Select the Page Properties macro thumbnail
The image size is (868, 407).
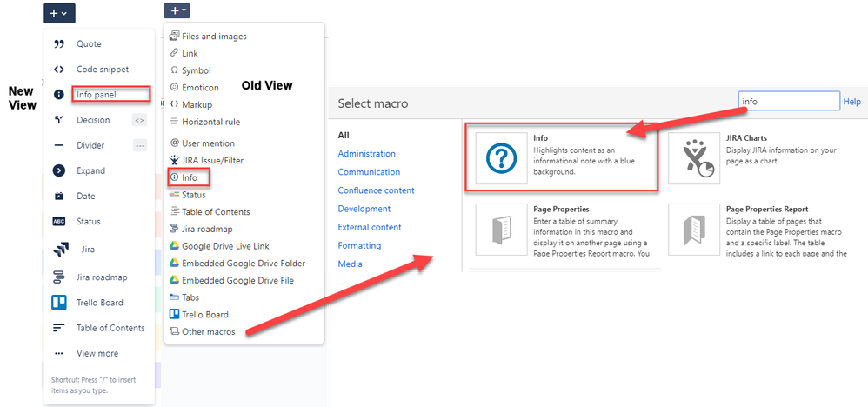tap(502, 230)
